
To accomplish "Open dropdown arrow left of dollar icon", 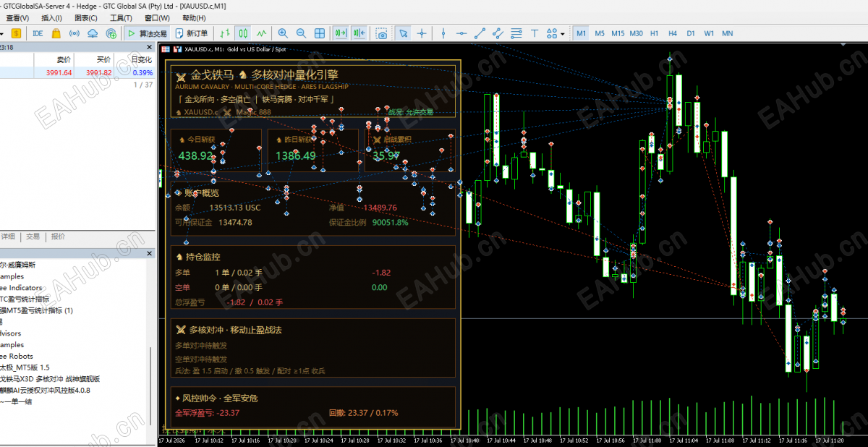I will (2, 33).
